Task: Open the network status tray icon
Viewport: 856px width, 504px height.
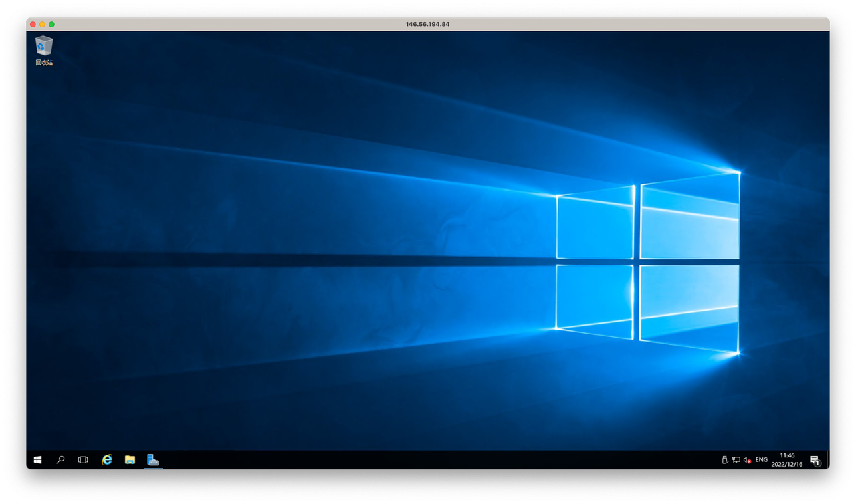Action: pos(736,460)
